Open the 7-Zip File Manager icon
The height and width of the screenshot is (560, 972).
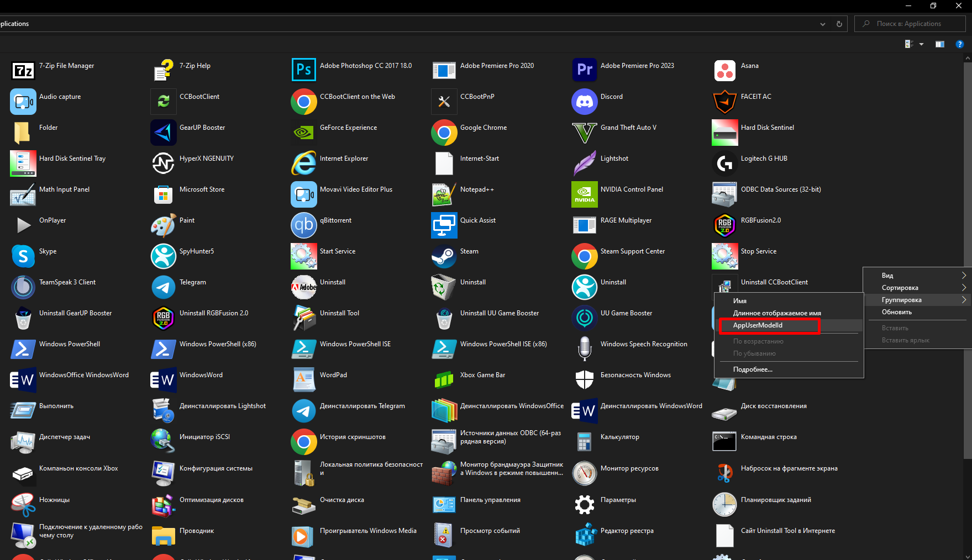click(x=23, y=70)
